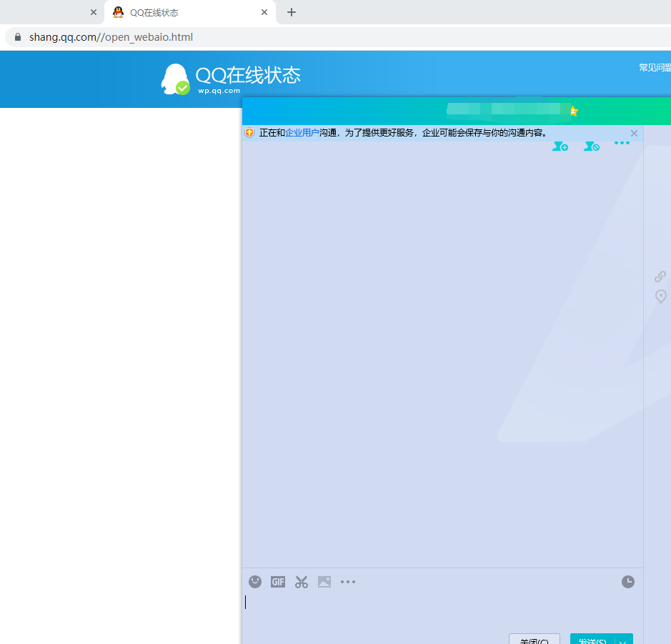Click the 发送(S) send button

[592, 639]
